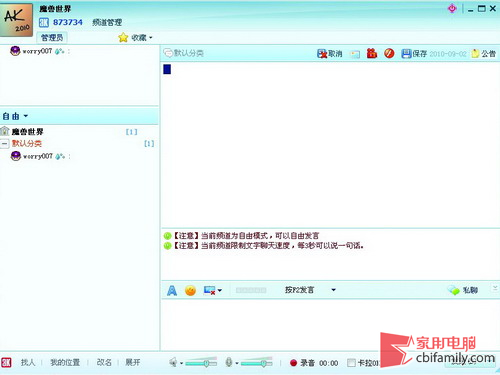Viewport: 500px width, 375px height.
Task: Click the status icon beside top worry007
Action: (60, 51)
